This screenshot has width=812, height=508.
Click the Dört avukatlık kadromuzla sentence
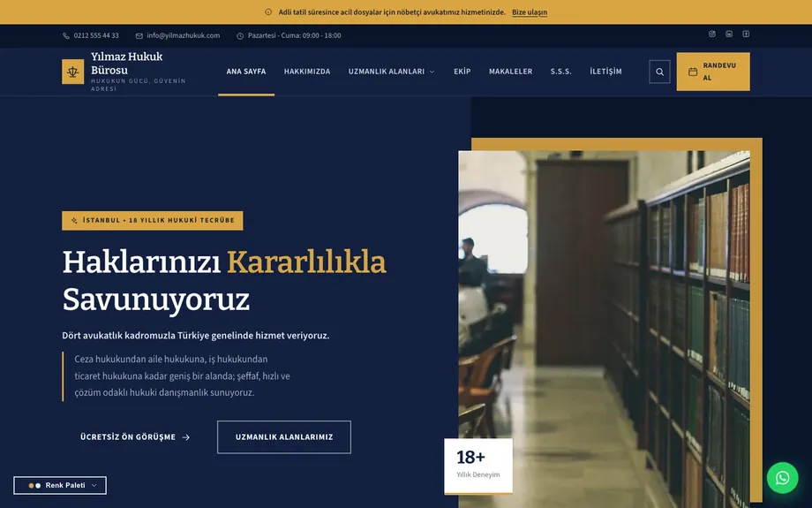click(196, 336)
